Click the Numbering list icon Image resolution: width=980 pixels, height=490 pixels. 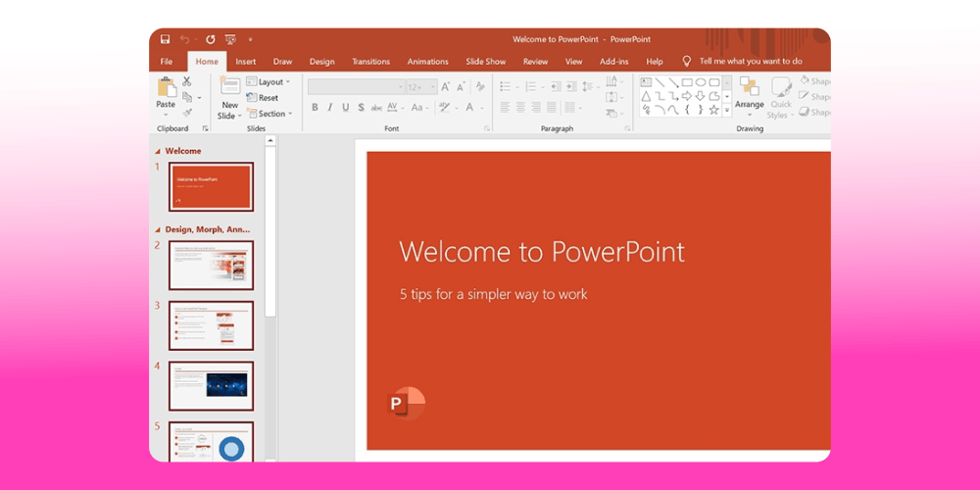pos(530,87)
